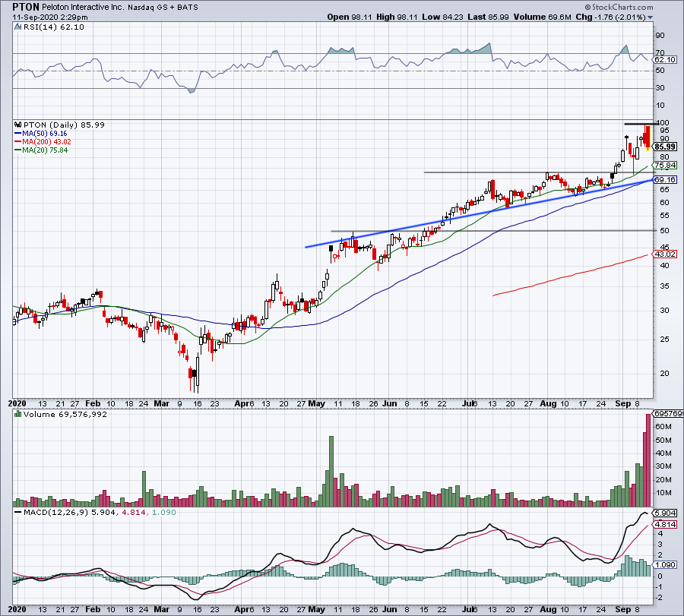684x616 pixels.
Task: Click the volume value tag at top of volume axis
Action: coord(668,413)
